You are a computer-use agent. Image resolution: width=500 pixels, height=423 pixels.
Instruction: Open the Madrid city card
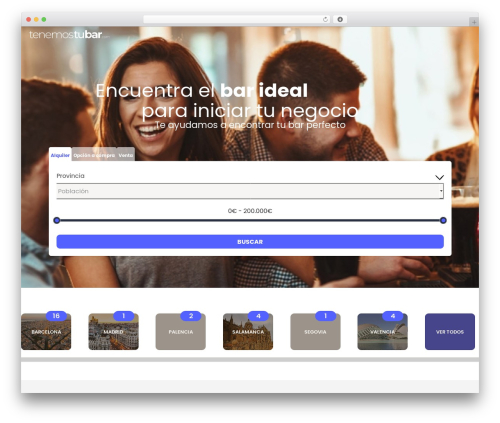pos(113,332)
